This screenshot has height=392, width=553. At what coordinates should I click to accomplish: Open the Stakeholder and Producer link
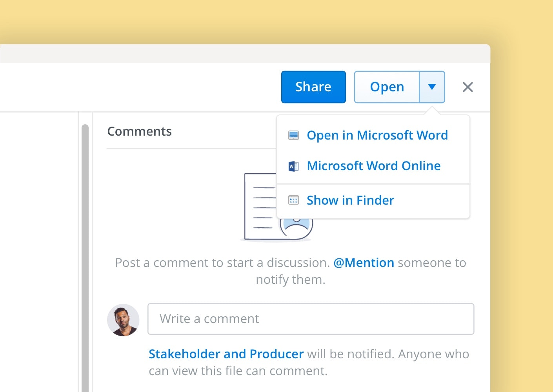point(226,354)
